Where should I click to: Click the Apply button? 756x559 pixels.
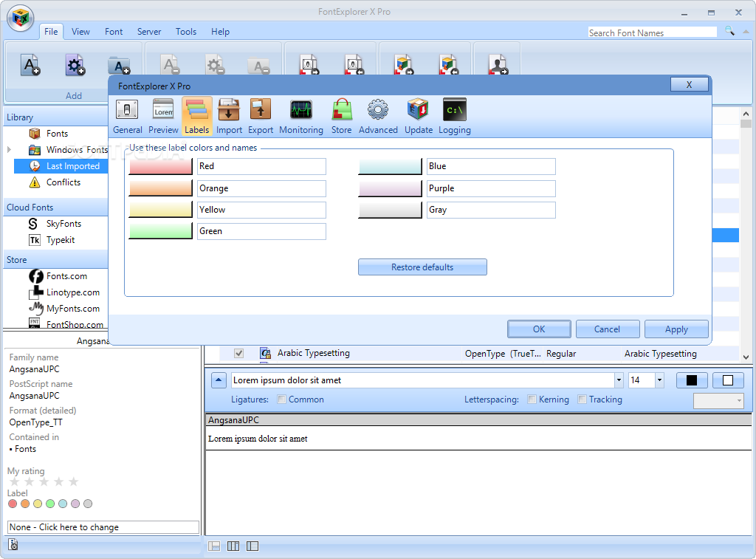tap(676, 329)
